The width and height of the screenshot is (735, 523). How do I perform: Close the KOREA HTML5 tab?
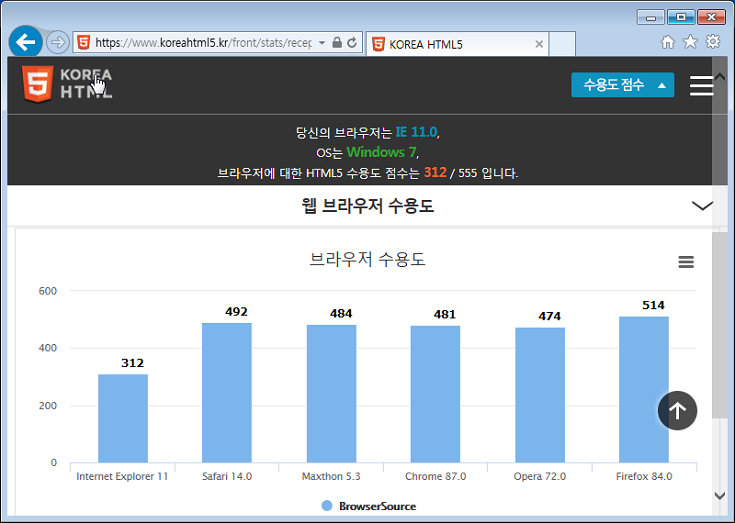coord(539,44)
